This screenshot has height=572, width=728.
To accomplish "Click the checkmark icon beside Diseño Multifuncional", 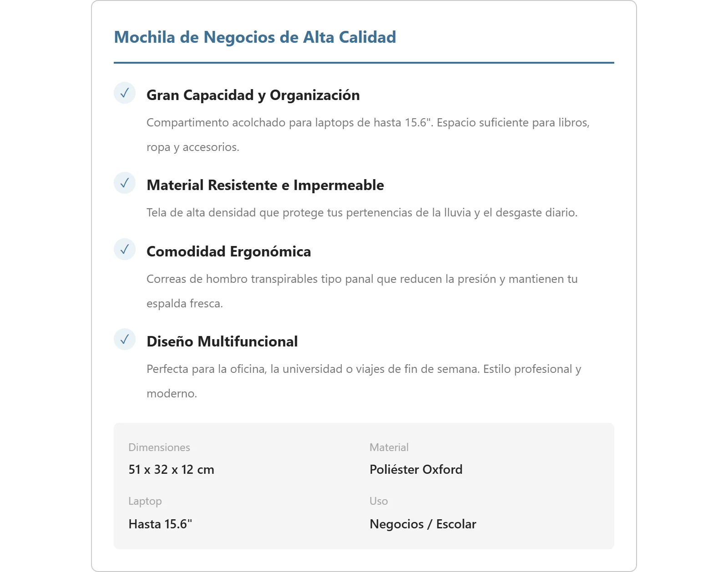I will coord(125,339).
